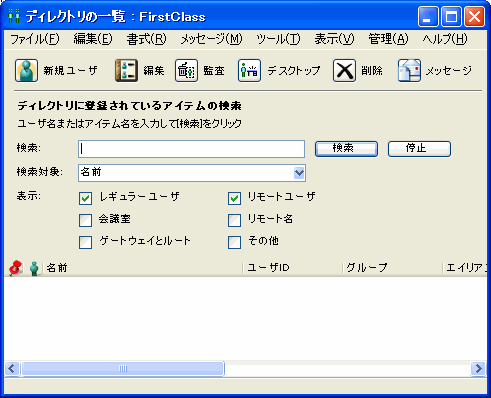Maximize the FirstClass window
Viewport: 491px width, 398px height.
coord(451,16)
